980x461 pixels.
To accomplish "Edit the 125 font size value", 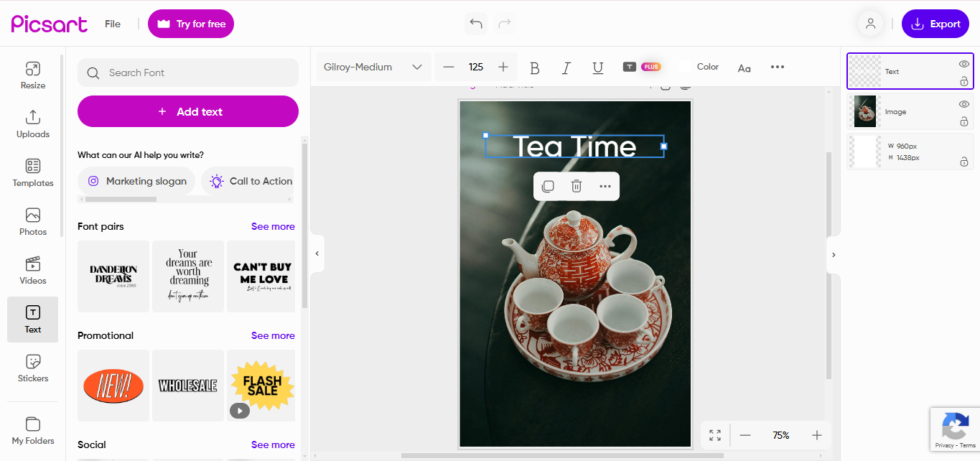I will [x=476, y=67].
